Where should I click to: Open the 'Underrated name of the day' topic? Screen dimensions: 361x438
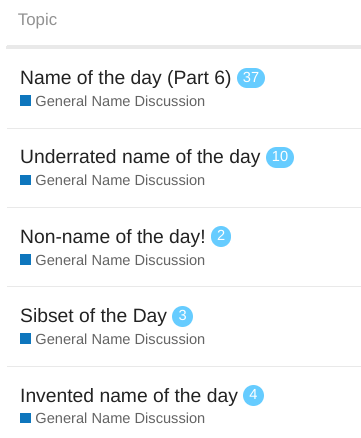click(140, 157)
